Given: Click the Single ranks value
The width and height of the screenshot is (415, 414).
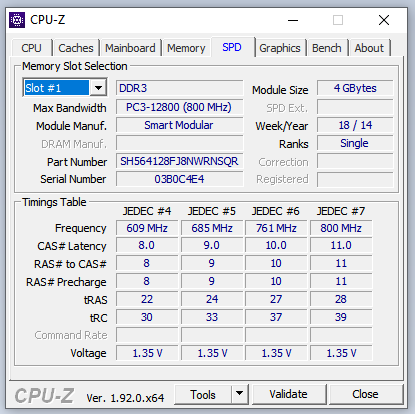Looking at the screenshot, I should pyautogui.click(x=355, y=143).
